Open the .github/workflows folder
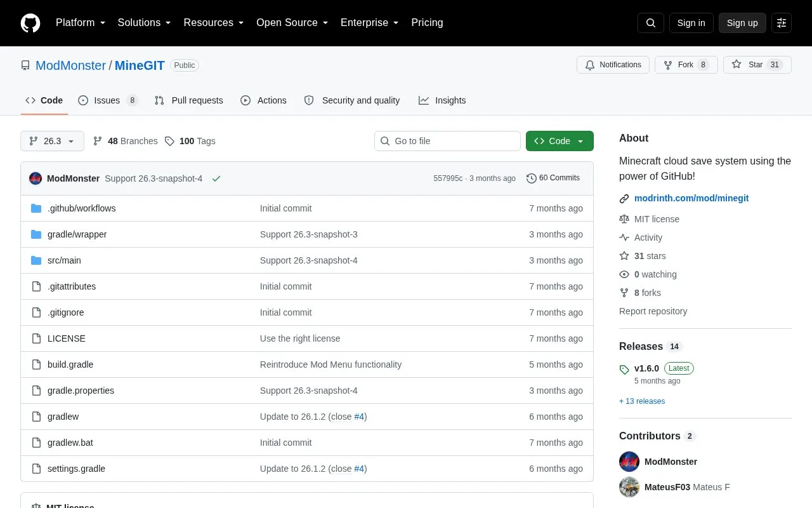Viewport: 812px width, 508px height. 81,208
